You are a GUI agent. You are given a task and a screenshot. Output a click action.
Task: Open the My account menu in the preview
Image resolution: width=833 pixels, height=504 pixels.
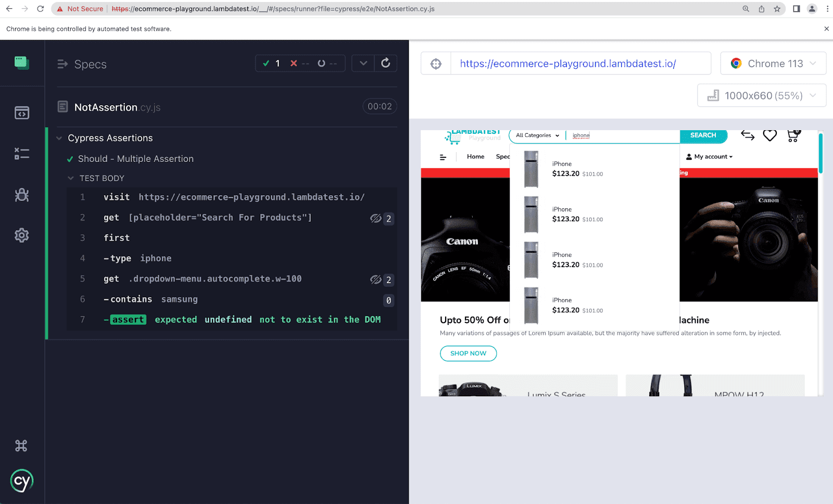tap(709, 156)
